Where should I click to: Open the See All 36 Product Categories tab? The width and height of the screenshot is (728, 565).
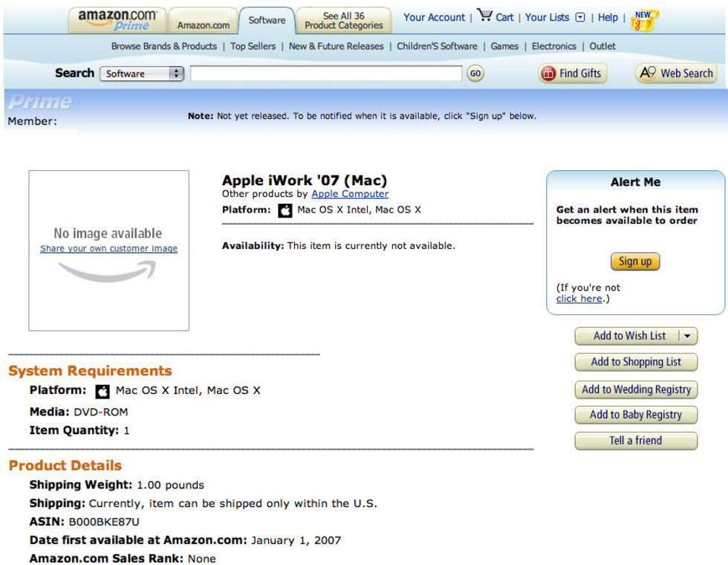coord(343,20)
